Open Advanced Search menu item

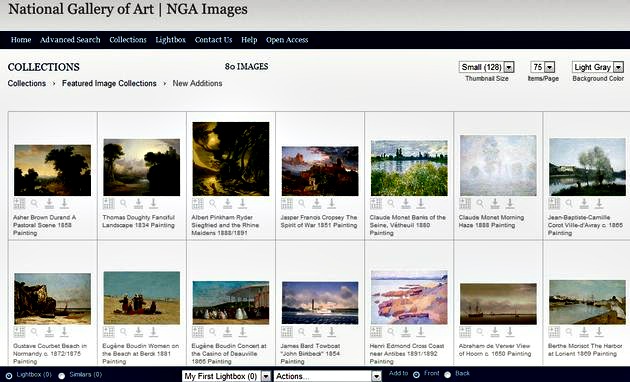coord(70,40)
